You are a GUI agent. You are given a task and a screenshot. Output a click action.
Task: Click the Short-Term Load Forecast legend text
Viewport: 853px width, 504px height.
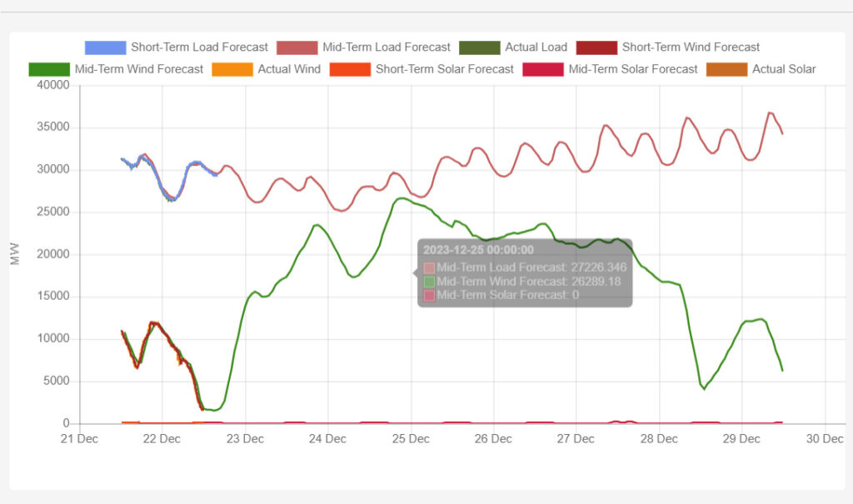point(199,47)
